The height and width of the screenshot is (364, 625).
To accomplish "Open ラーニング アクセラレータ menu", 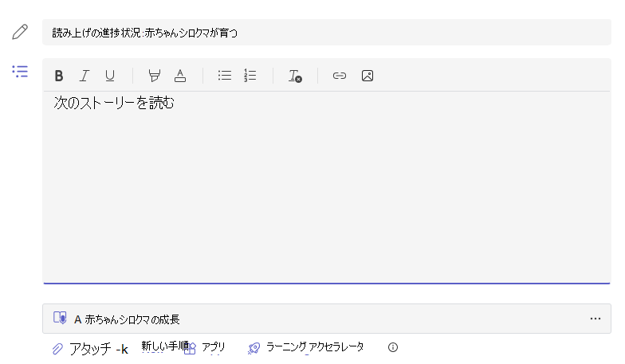I will [x=315, y=347].
